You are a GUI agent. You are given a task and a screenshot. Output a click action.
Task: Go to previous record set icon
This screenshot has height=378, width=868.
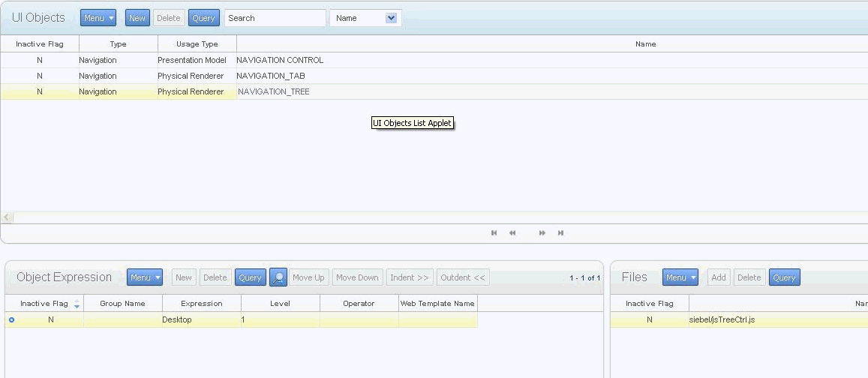(x=512, y=233)
